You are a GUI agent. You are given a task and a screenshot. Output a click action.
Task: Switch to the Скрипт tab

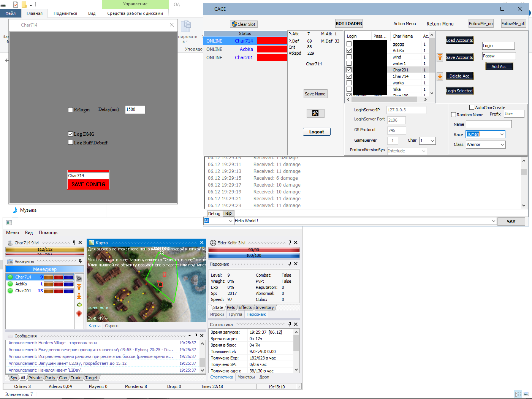(112, 326)
